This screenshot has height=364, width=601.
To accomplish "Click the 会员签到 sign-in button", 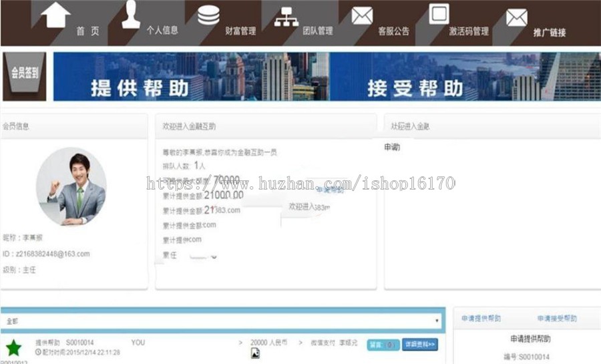I will point(25,76).
